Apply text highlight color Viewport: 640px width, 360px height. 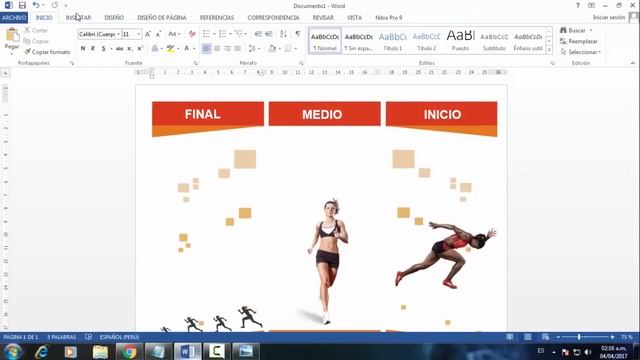(170, 49)
